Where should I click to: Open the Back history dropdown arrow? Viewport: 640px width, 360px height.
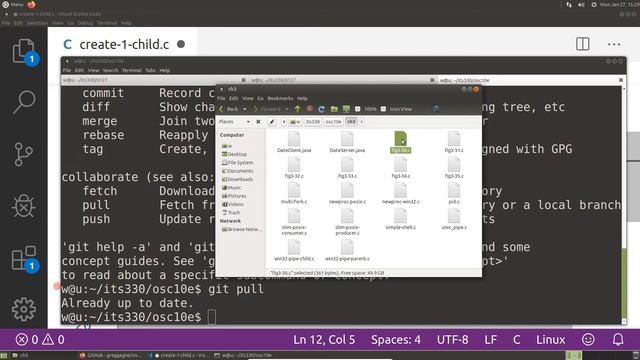click(x=244, y=109)
